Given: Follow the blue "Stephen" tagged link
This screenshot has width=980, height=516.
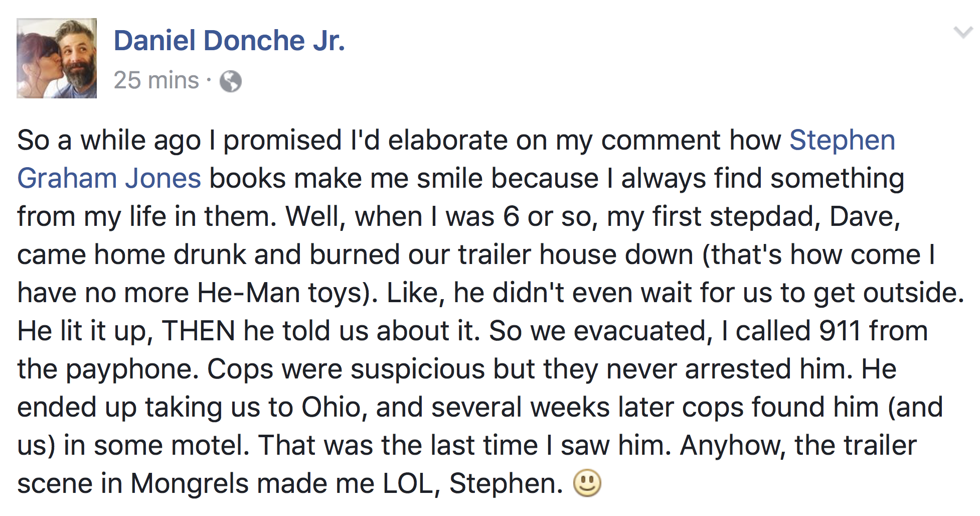Looking at the screenshot, I should point(842,140).
